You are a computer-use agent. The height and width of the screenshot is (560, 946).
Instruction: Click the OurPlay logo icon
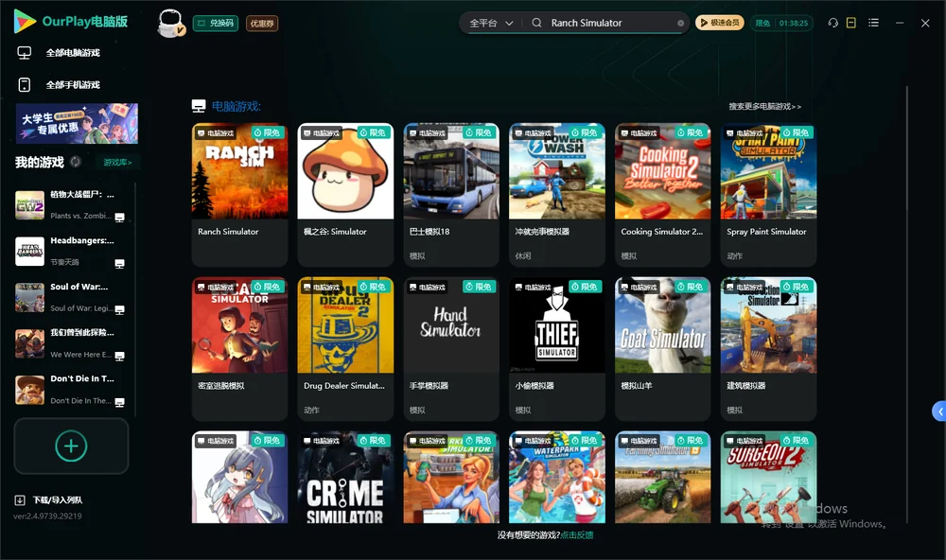25,21
